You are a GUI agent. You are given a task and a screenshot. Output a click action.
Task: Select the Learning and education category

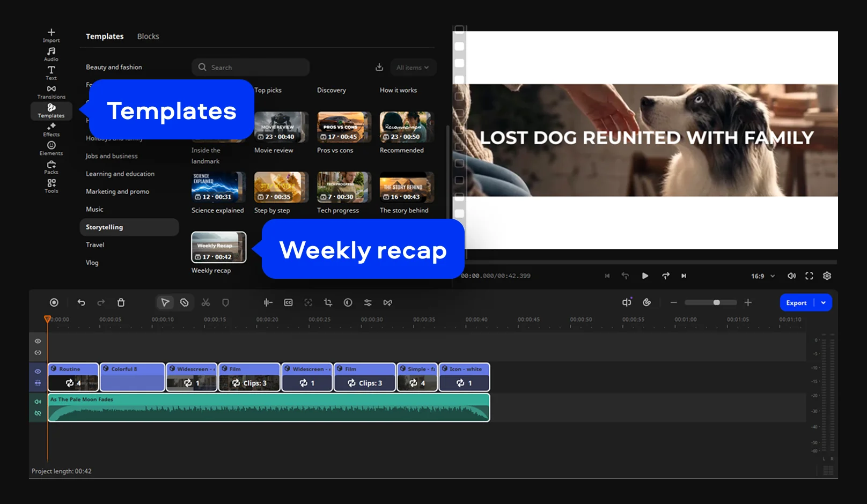pyautogui.click(x=120, y=174)
